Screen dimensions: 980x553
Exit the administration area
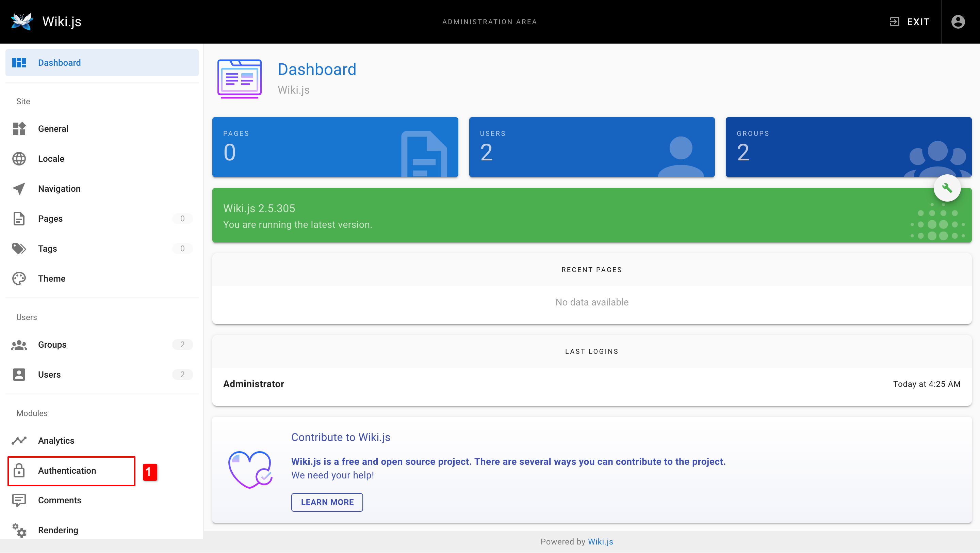pos(910,22)
